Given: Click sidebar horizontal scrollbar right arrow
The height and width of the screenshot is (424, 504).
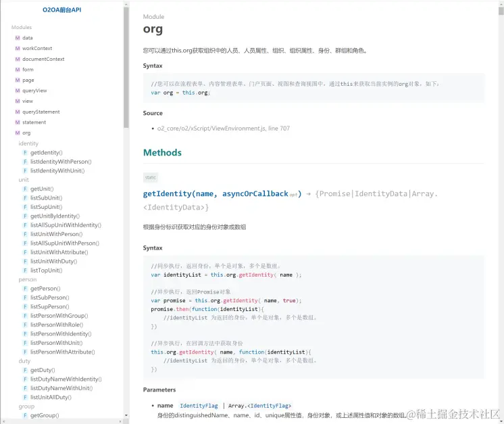Looking at the screenshot, I should [x=120, y=421].
